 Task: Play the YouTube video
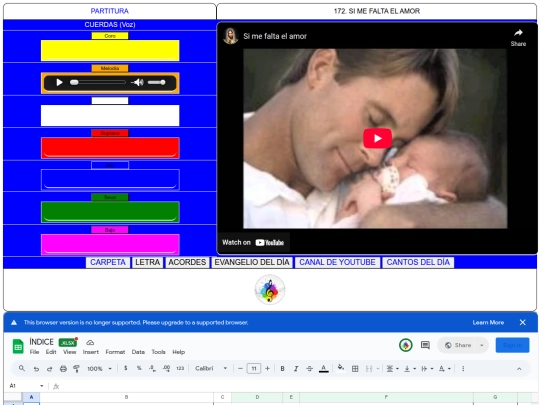coord(377,138)
